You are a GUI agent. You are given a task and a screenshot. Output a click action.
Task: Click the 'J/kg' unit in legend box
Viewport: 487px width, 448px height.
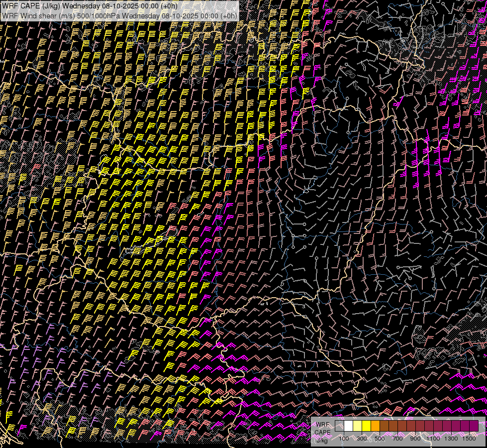[x=322, y=440]
